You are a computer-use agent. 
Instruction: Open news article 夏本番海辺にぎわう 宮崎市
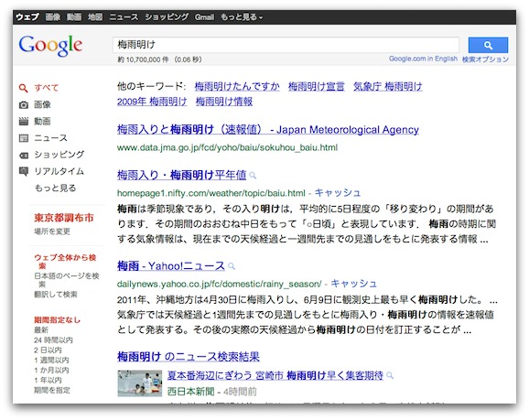[x=275, y=375]
